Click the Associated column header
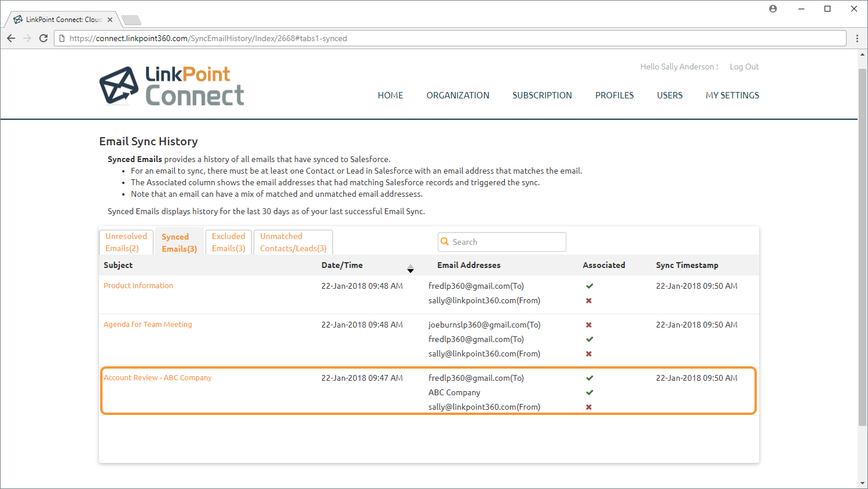 (x=604, y=265)
